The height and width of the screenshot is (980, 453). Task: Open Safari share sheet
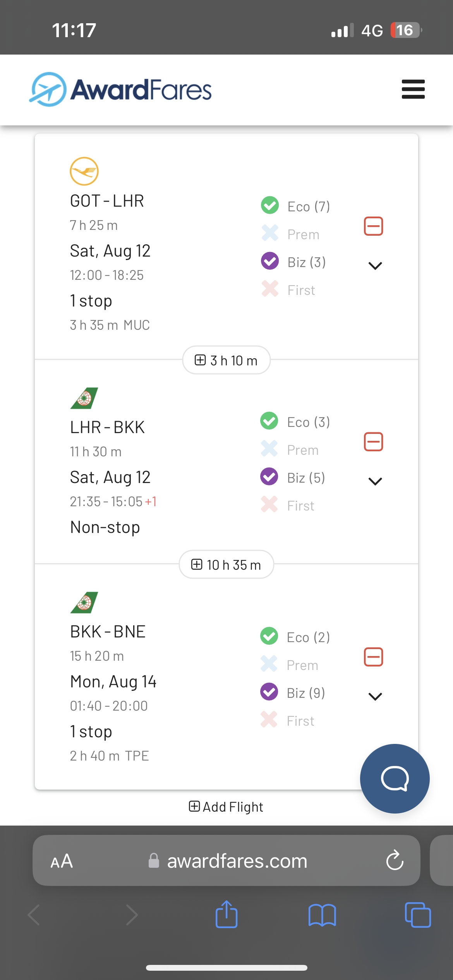coord(226,915)
